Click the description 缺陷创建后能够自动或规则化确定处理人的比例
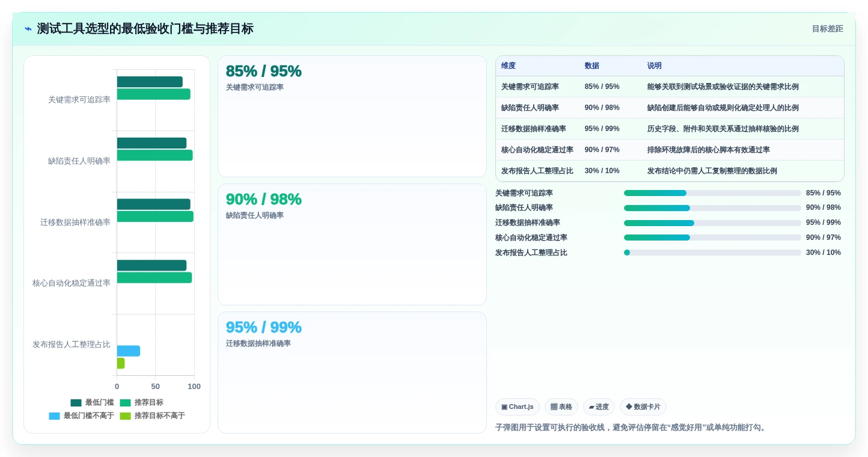 (x=723, y=108)
